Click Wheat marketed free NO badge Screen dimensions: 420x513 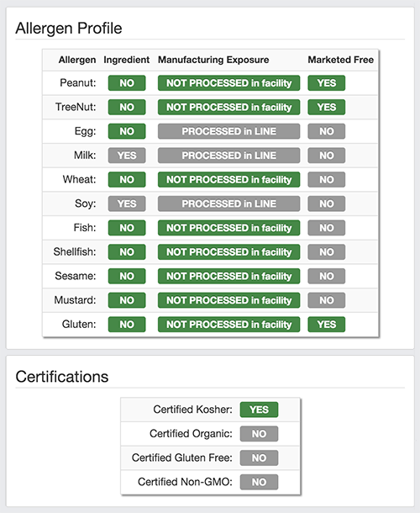[326, 180]
